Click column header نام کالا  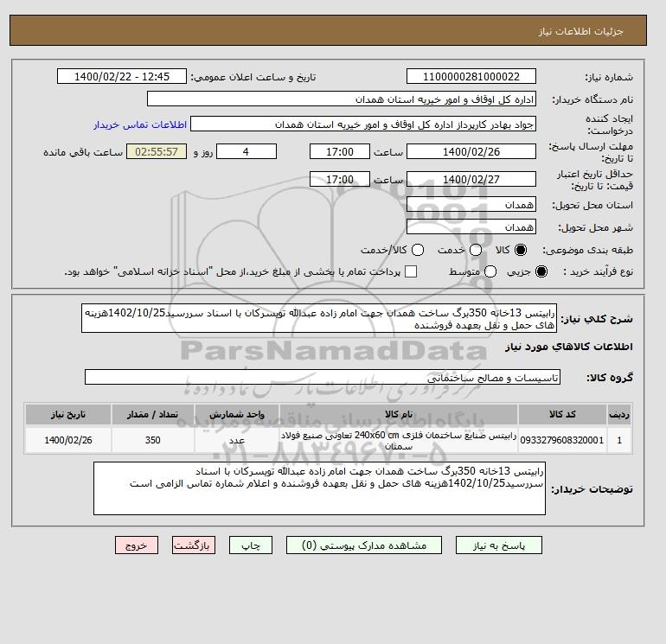coord(399,414)
